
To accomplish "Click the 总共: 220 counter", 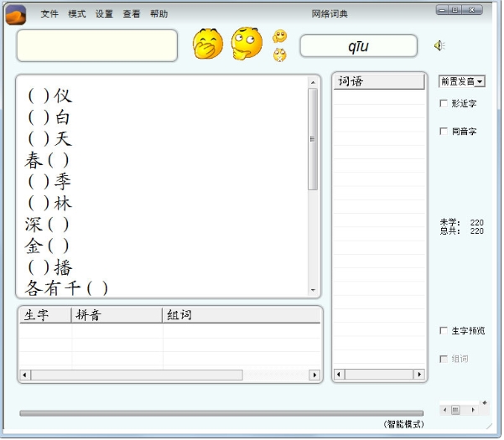I will [x=462, y=231].
